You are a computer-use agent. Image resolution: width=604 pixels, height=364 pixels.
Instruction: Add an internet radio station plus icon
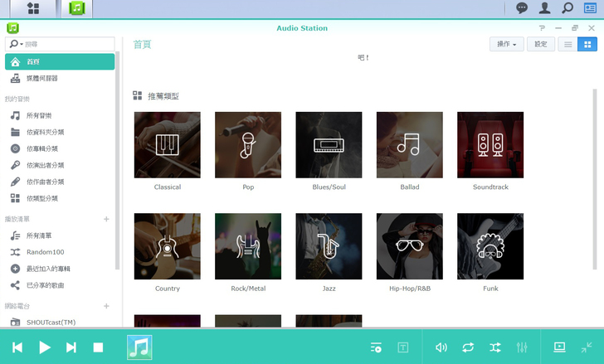[106, 306]
